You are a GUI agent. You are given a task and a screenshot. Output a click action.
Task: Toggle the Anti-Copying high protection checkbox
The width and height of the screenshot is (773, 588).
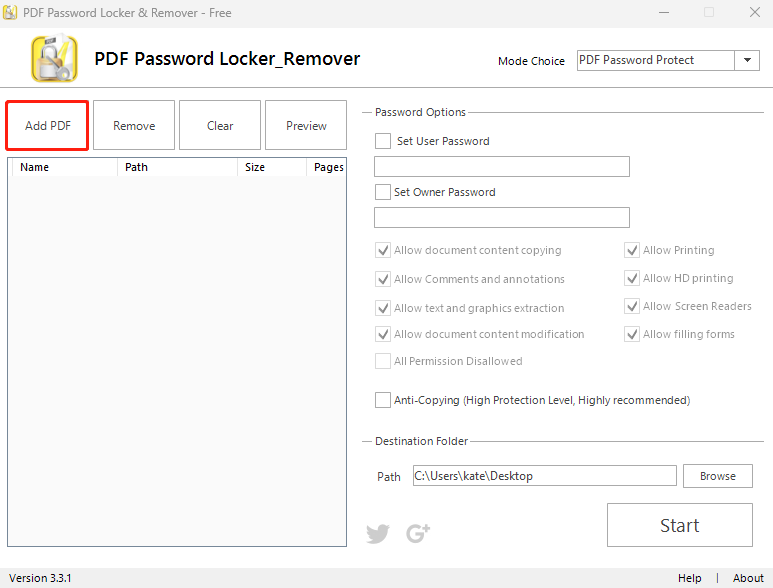(383, 400)
